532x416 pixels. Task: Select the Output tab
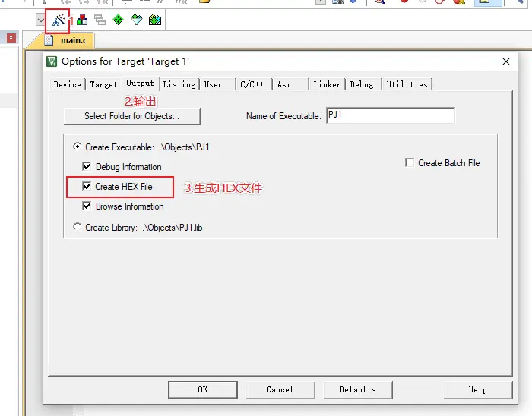pyautogui.click(x=140, y=84)
